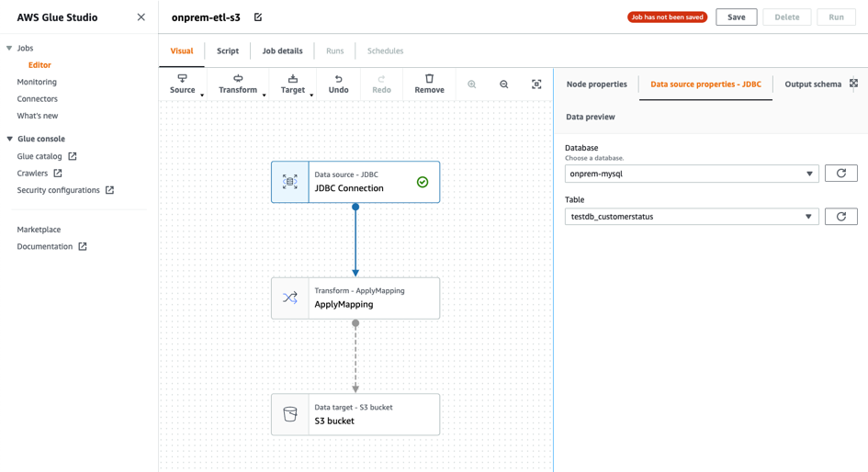The height and width of the screenshot is (472, 868).
Task: Collapse the Glue console section
Action: pyautogui.click(x=9, y=139)
